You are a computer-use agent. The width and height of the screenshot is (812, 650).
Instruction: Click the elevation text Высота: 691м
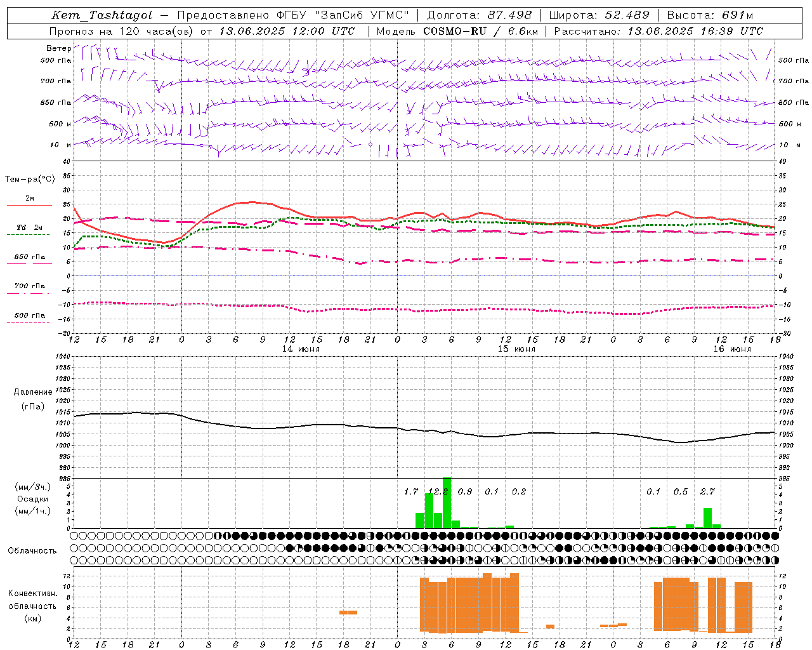pos(710,16)
